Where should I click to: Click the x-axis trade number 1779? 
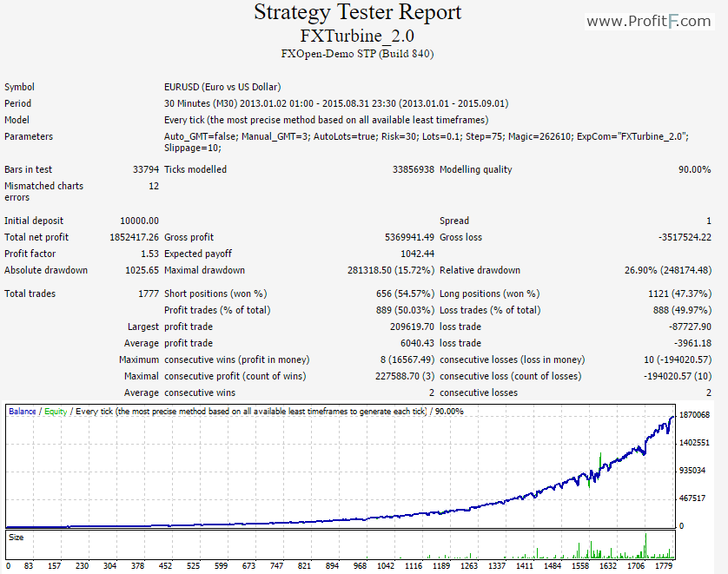664,565
